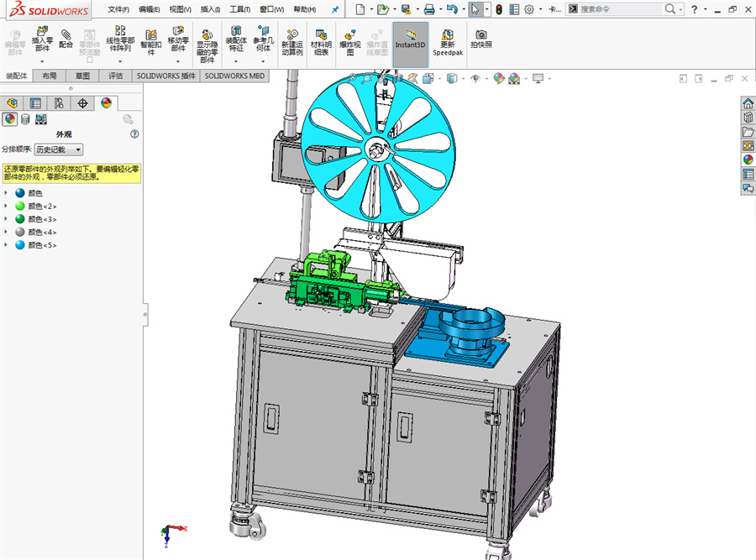Toggle 显示隐藏的零部件 show hidden components

pyautogui.click(x=207, y=34)
